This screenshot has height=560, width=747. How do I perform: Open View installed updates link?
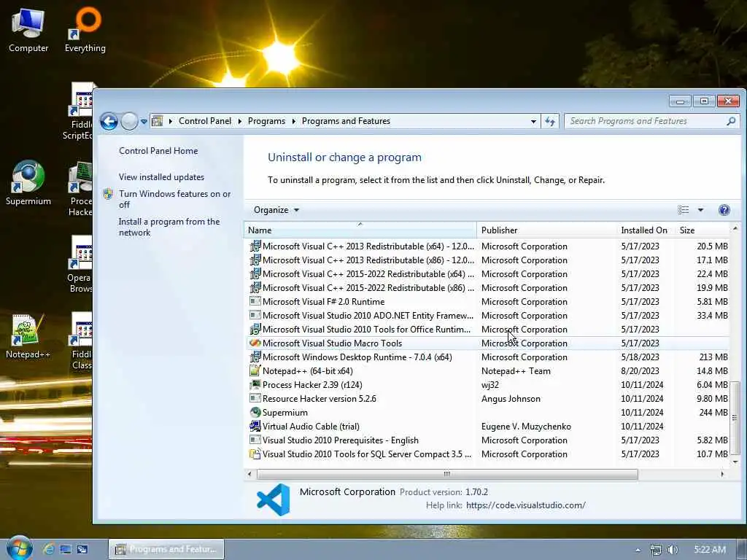coord(161,177)
